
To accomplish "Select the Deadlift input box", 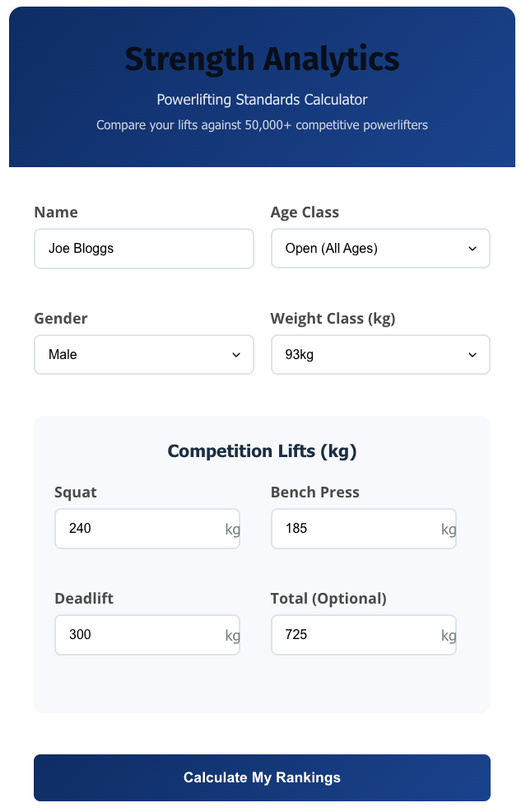I will pos(140,635).
